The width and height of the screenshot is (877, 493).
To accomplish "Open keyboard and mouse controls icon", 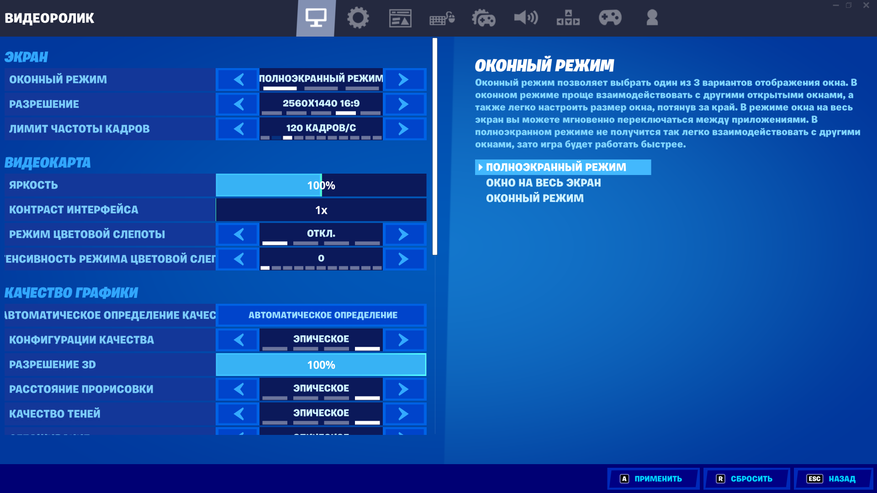I will (442, 18).
